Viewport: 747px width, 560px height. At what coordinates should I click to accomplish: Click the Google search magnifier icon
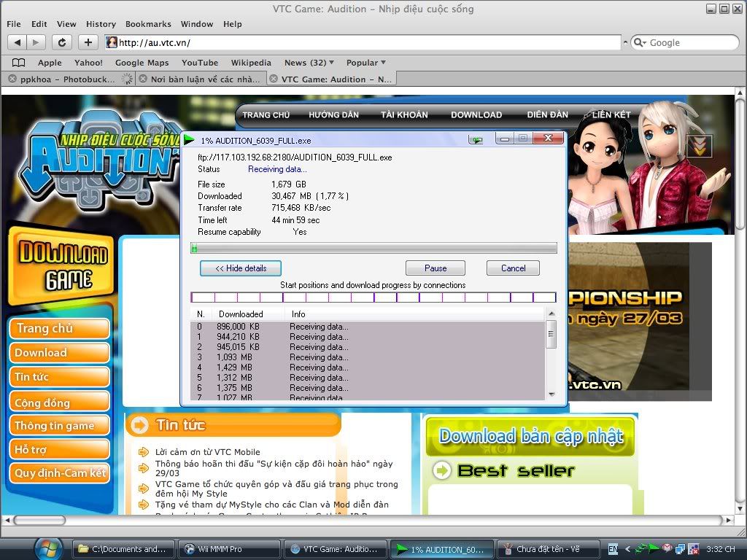point(638,42)
